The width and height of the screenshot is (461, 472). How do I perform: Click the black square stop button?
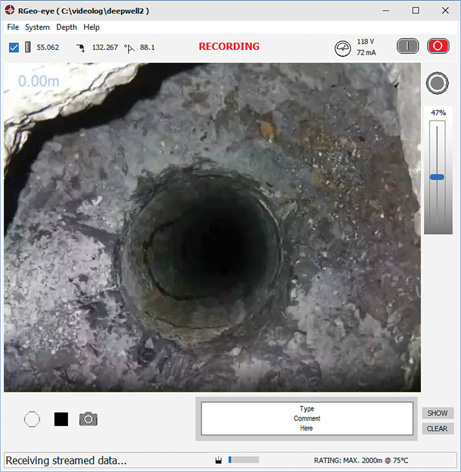tap(61, 419)
